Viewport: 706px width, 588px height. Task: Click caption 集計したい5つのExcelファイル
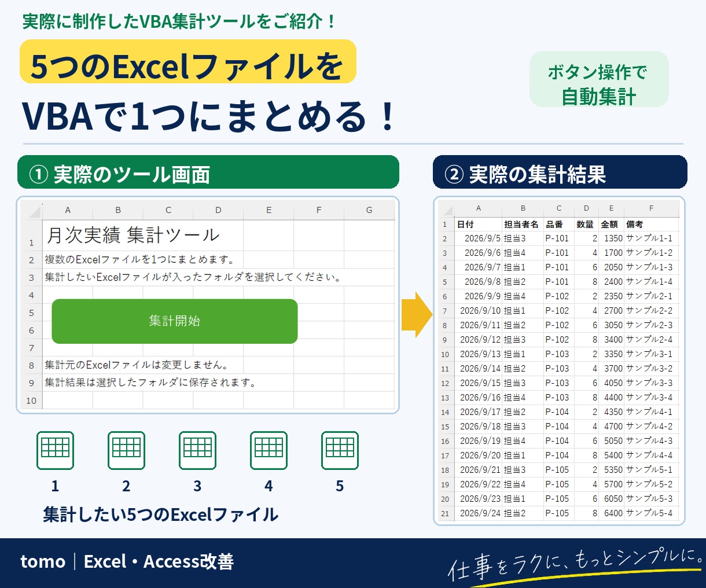160,514
